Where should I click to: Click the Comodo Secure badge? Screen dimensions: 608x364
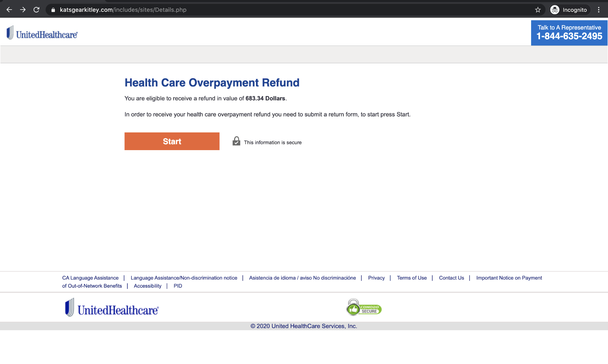click(364, 307)
